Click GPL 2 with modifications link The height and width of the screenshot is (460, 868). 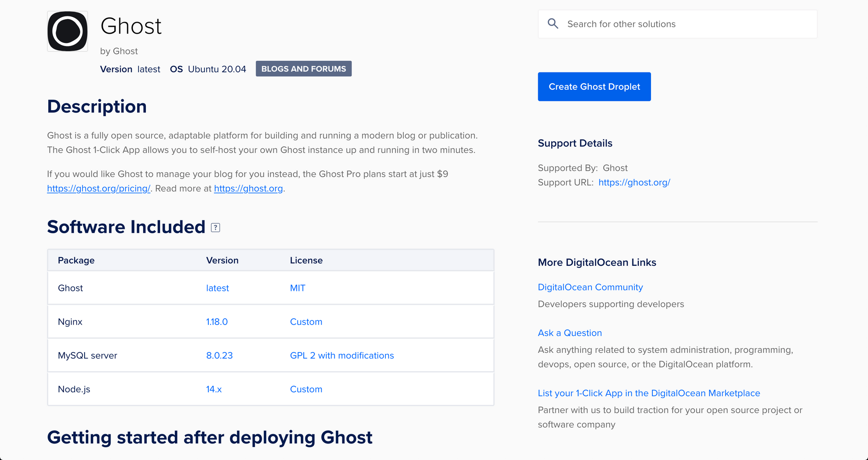342,356
